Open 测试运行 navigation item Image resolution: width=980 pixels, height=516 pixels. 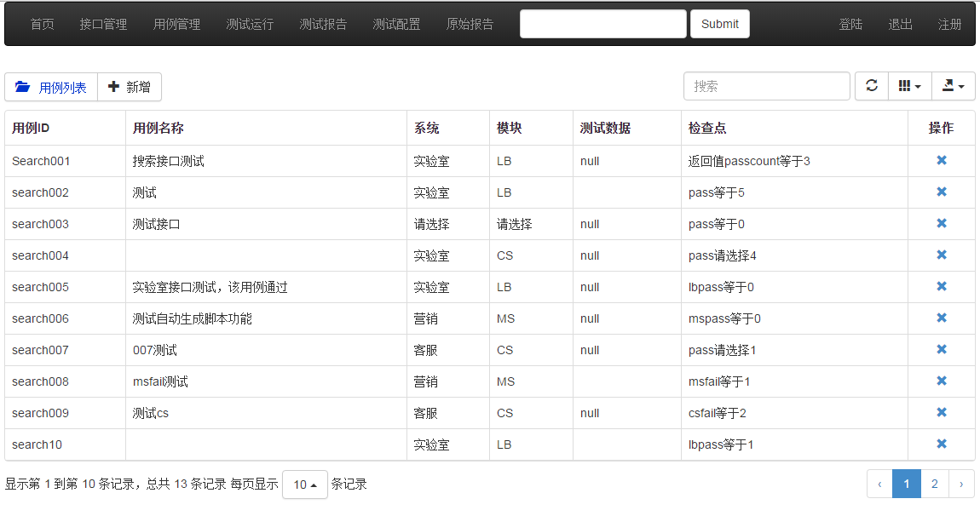250,25
